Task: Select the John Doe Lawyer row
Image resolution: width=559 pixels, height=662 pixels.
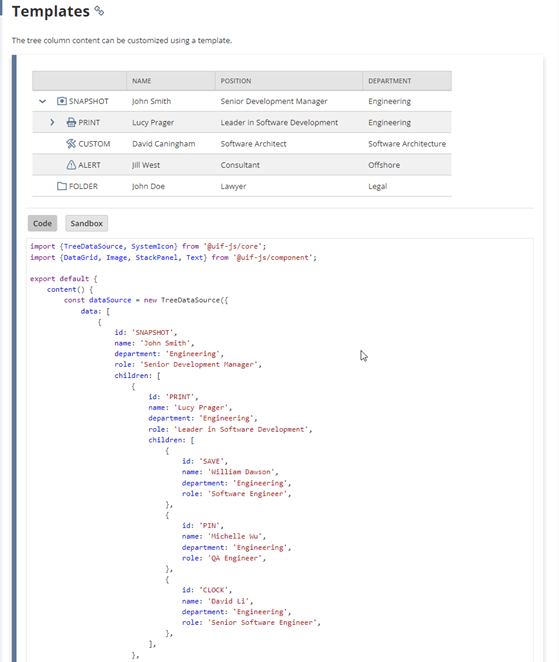Action: [x=242, y=186]
